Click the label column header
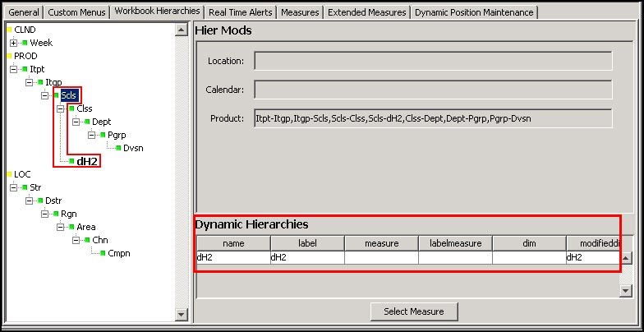 [307, 243]
